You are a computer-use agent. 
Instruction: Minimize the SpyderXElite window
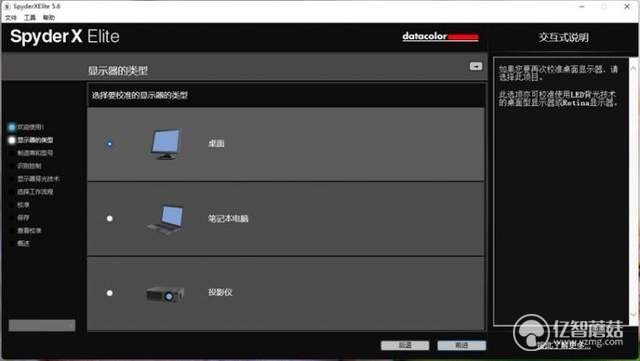point(582,7)
